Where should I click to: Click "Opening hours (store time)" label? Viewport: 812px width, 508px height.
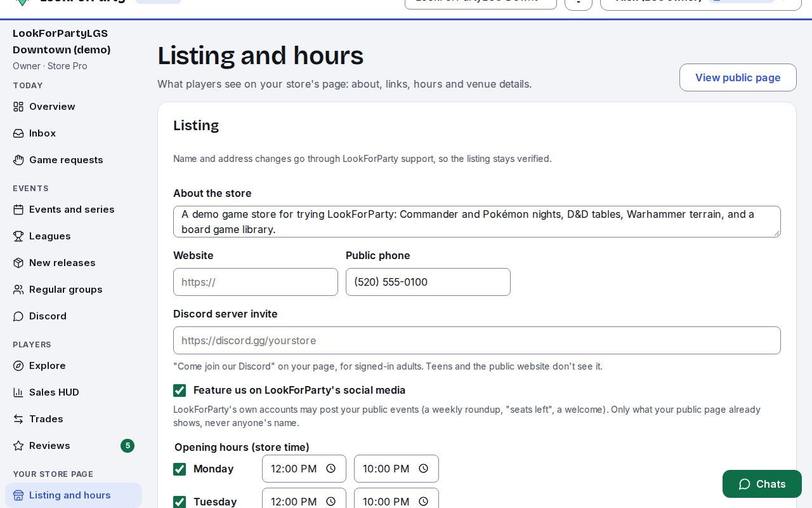click(x=242, y=447)
